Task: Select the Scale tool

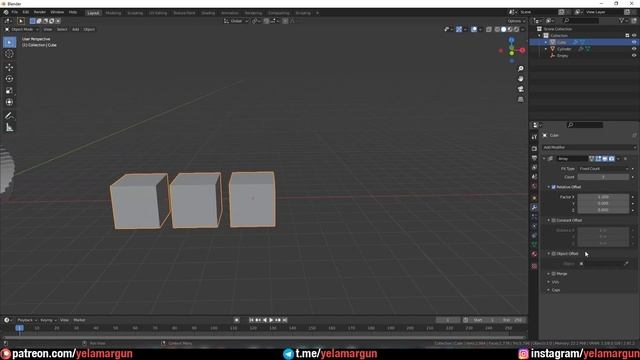Action: tap(9, 91)
